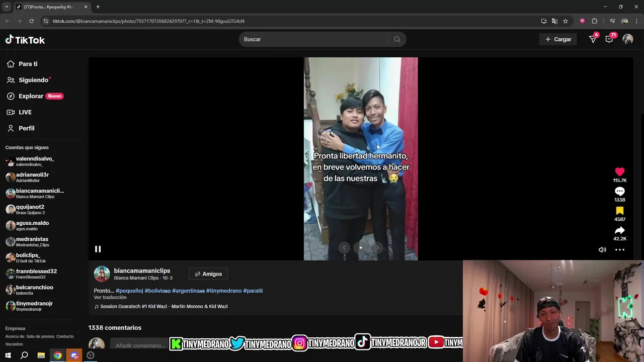Open followed account boliclips_

tap(26, 257)
